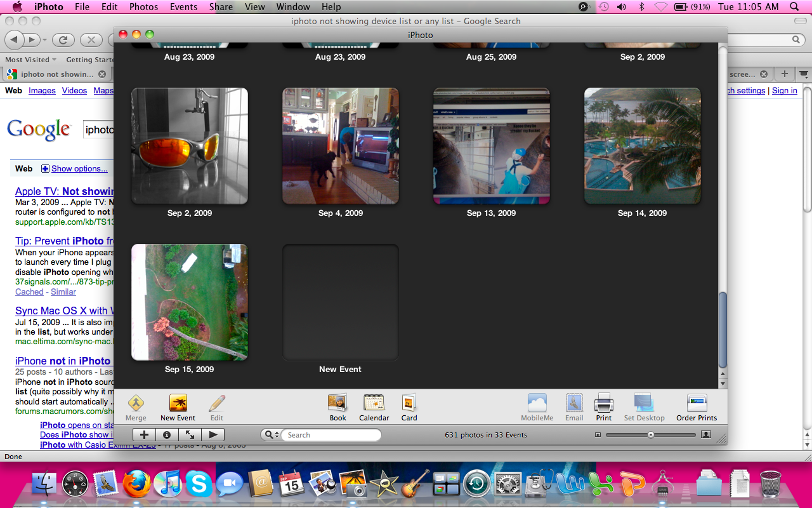Open the Most Visited bookmarks dropdown in Firefox

tap(30, 60)
